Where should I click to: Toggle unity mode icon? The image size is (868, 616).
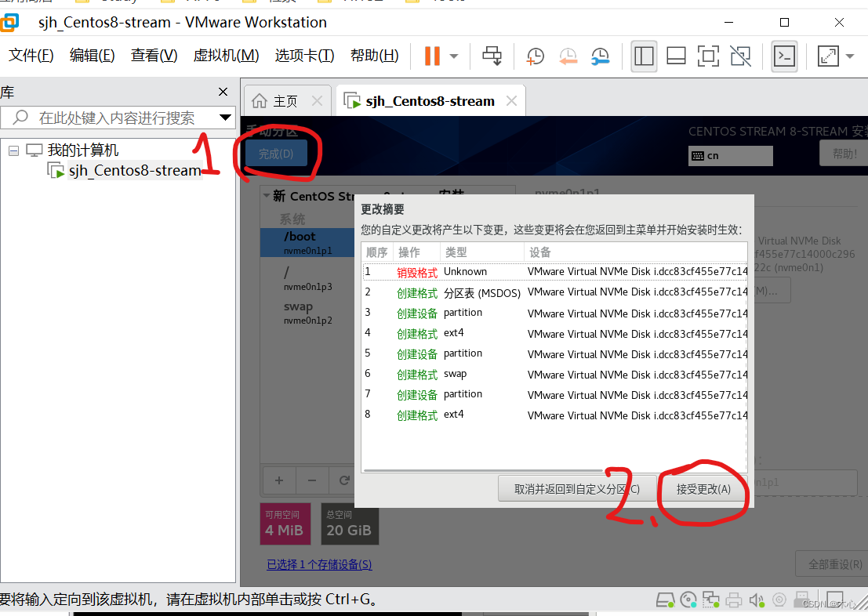click(x=740, y=56)
